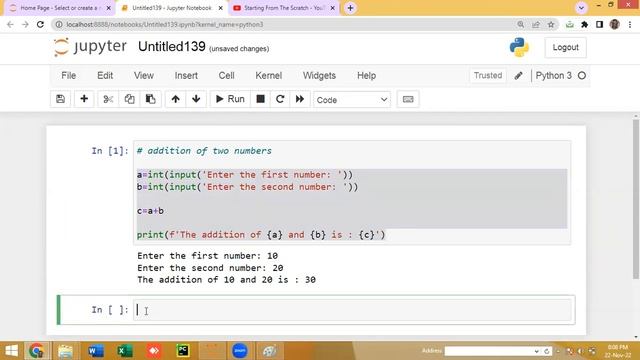The width and height of the screenshot is (640, 360).
Task: Cut selected cells with the scissors icon
Action: pos(108,99)
